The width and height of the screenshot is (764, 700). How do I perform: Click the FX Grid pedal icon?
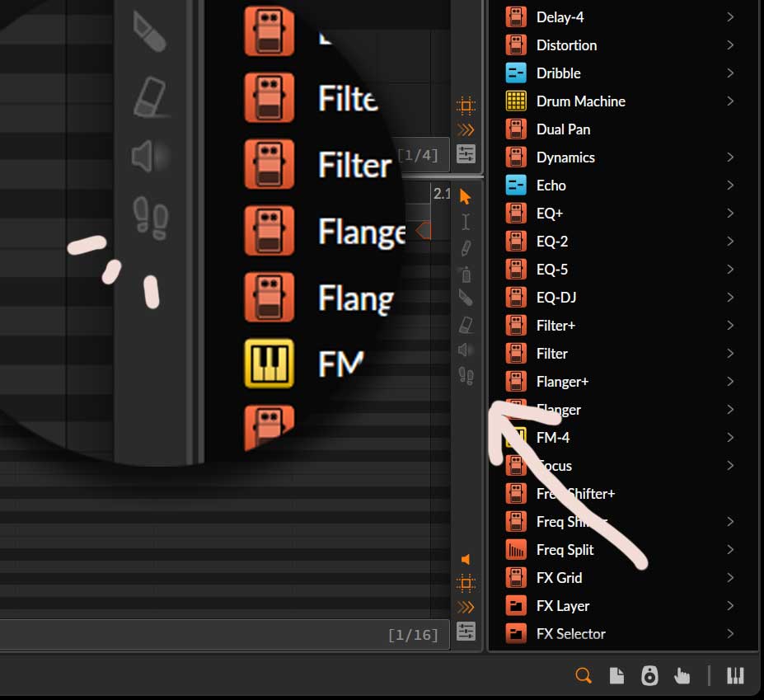(x=516, y=578)
